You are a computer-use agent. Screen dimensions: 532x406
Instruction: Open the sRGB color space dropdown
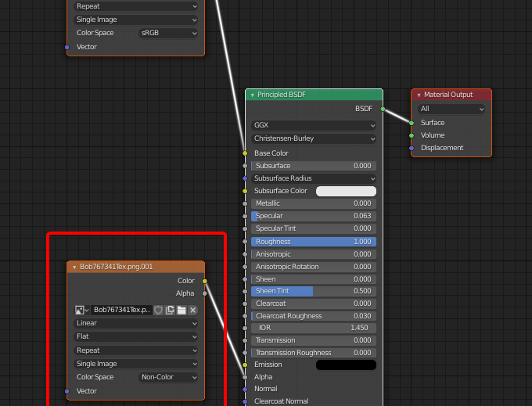point(168,33)
